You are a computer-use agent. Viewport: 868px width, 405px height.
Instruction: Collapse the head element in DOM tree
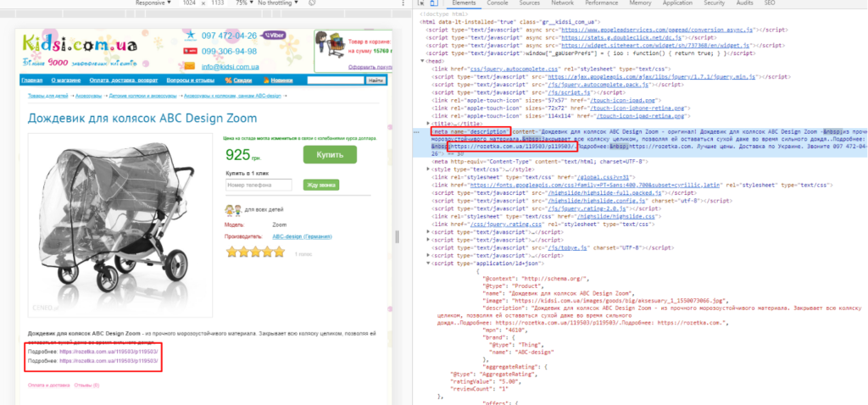coord(424,61)
